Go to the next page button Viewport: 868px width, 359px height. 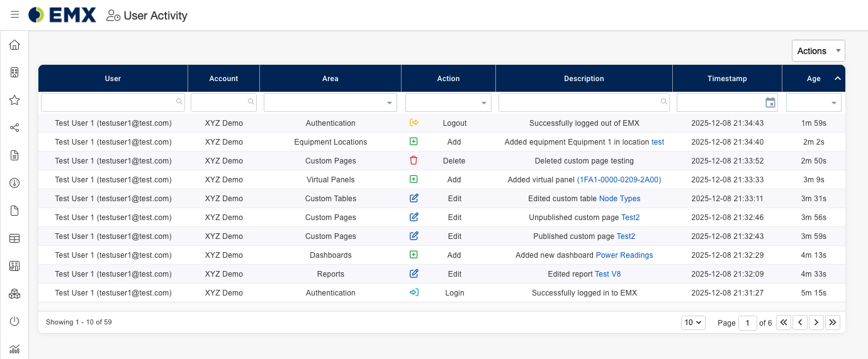tap(816, 323)
